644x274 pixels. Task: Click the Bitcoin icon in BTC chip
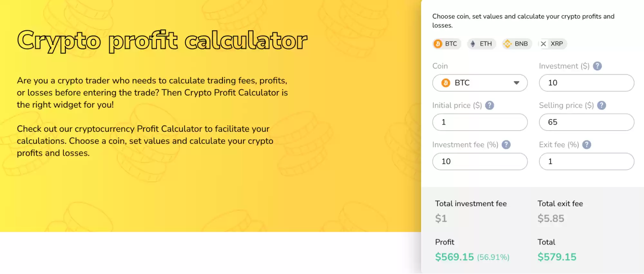click(438, 44)
